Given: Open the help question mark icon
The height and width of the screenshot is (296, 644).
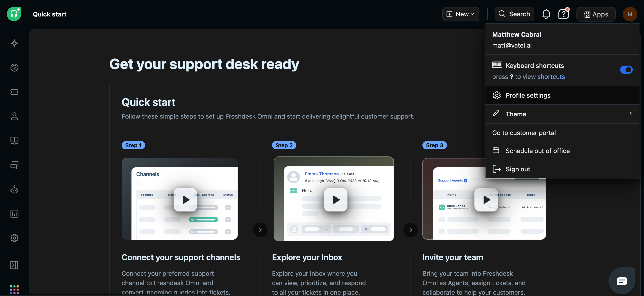Looking at the screenshot, I should [563, 14].
